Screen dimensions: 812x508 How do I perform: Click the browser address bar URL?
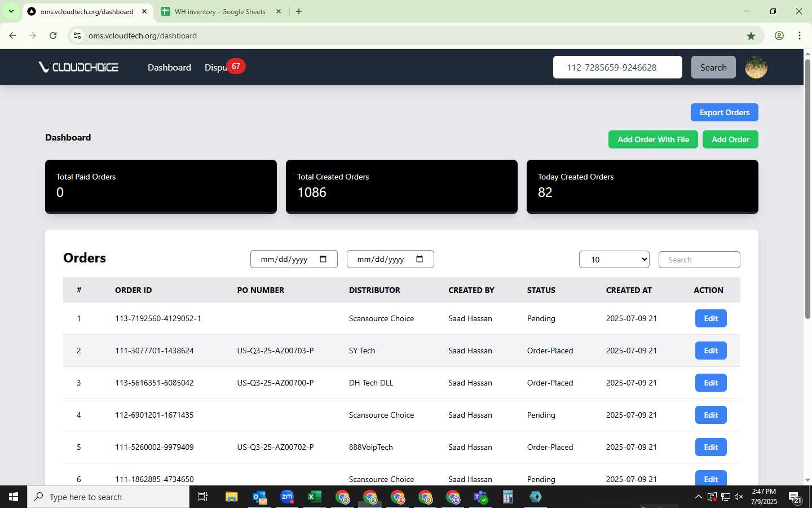(143, 36)
